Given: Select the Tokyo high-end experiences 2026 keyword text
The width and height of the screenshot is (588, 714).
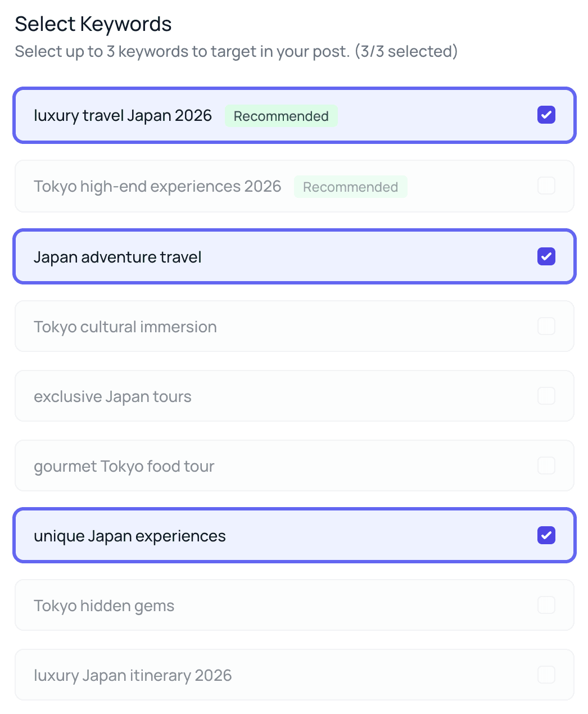Looking at the screenshot, I should coord(157,186).
